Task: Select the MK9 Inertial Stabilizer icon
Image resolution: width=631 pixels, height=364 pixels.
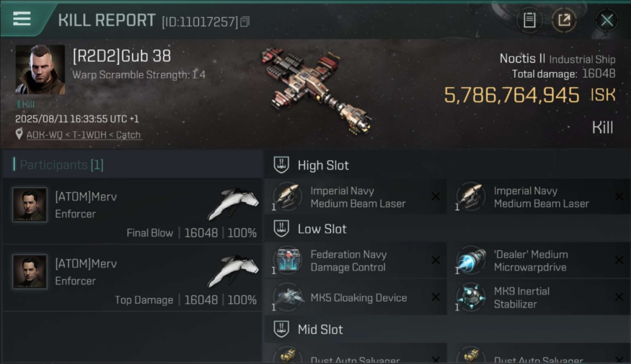Action: pyautogui.click(x=471, y=297)
